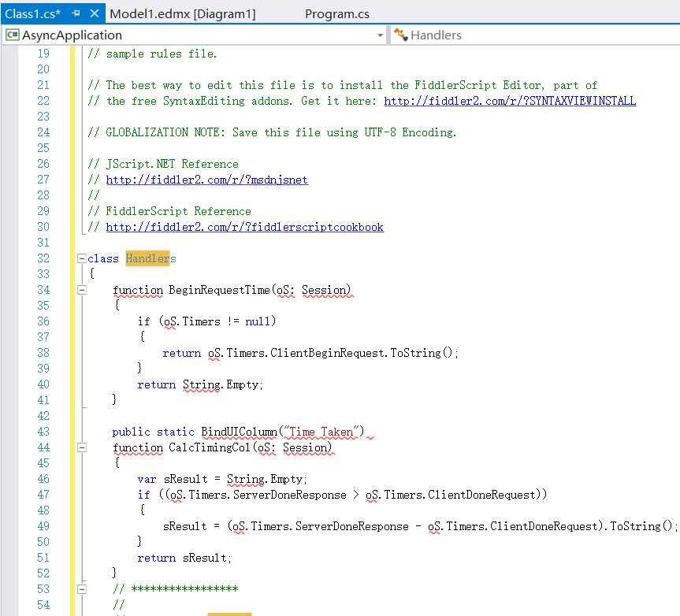This screenshot has height=616, width=680.
Task: Click line number 43 in the margin
Action: tap(43, 432)
